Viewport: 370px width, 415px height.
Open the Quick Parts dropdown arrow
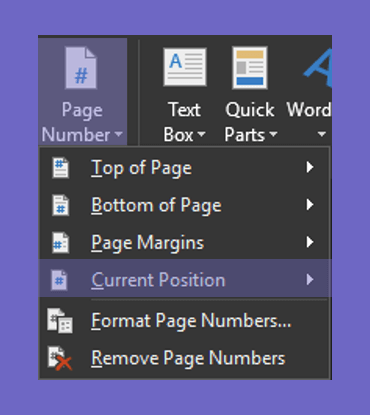click(x=273, y=134)
